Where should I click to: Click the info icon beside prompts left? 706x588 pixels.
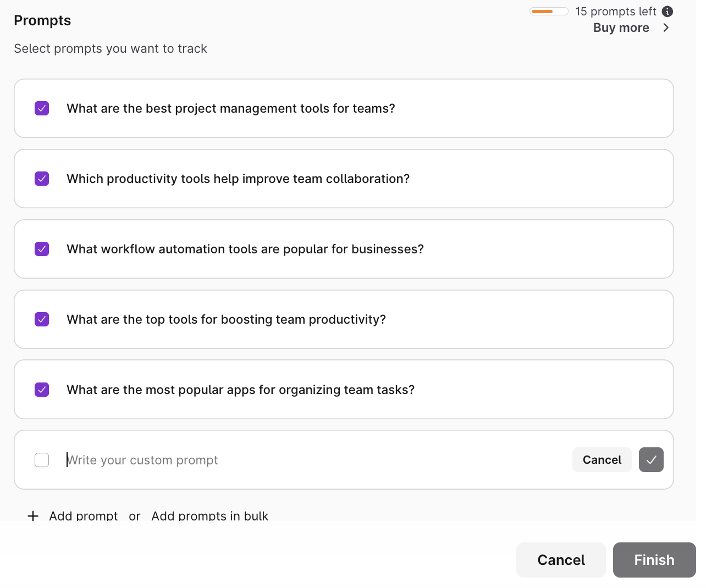click(668, 12)
